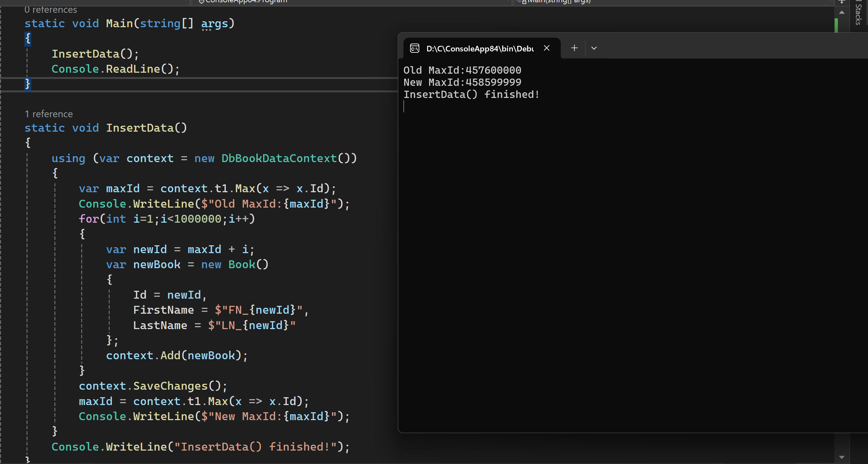The image size is (868, 464).
Task: Click the terminal tab command prompt icon
Action: tap(414, 48)
